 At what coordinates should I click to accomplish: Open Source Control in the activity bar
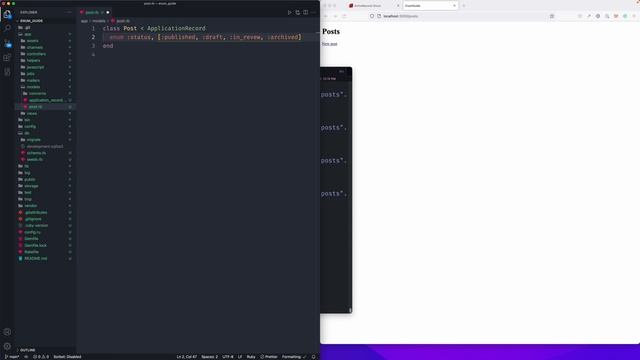pos(7,43)
